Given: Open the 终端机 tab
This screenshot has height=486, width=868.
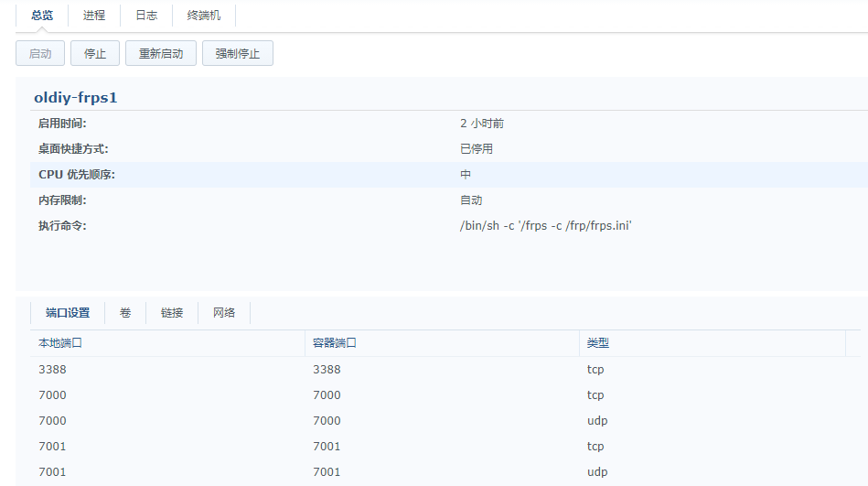Looking at the screenshot, I should pos(204,16).
